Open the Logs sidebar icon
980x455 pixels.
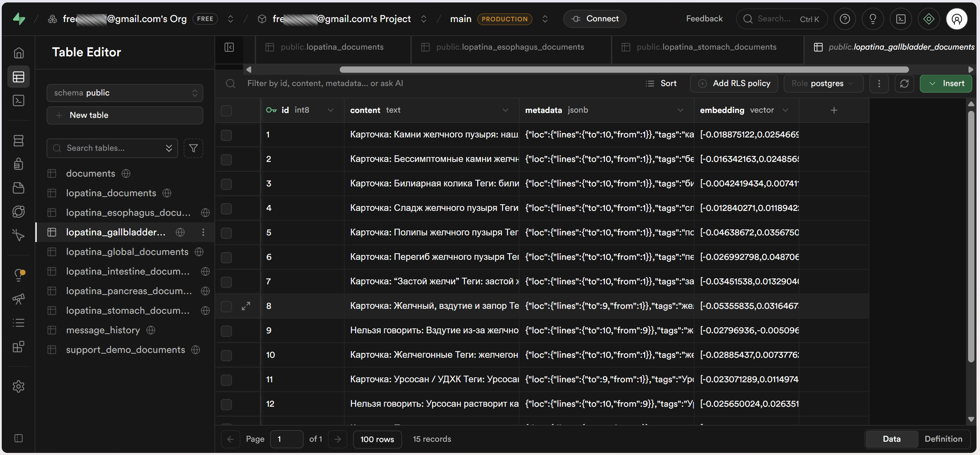(19, 322)
